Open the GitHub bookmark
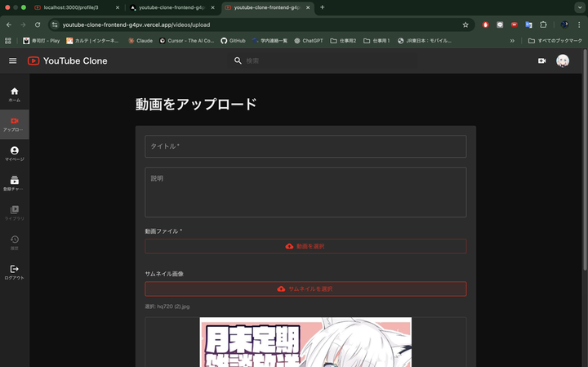Viewport: 588px width, 367px height. pyautogui.click(x=233, y=41)
